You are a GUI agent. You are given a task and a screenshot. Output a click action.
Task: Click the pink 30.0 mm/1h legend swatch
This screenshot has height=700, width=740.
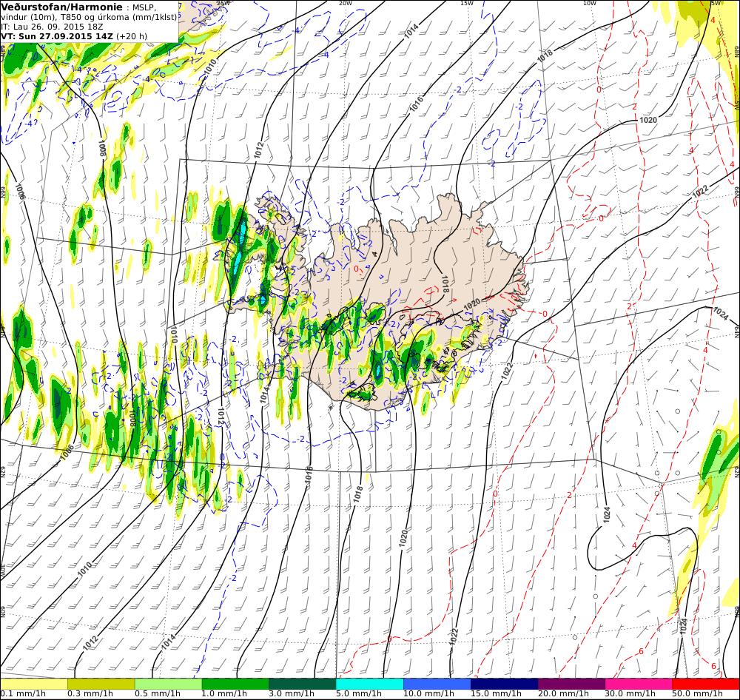639,684
